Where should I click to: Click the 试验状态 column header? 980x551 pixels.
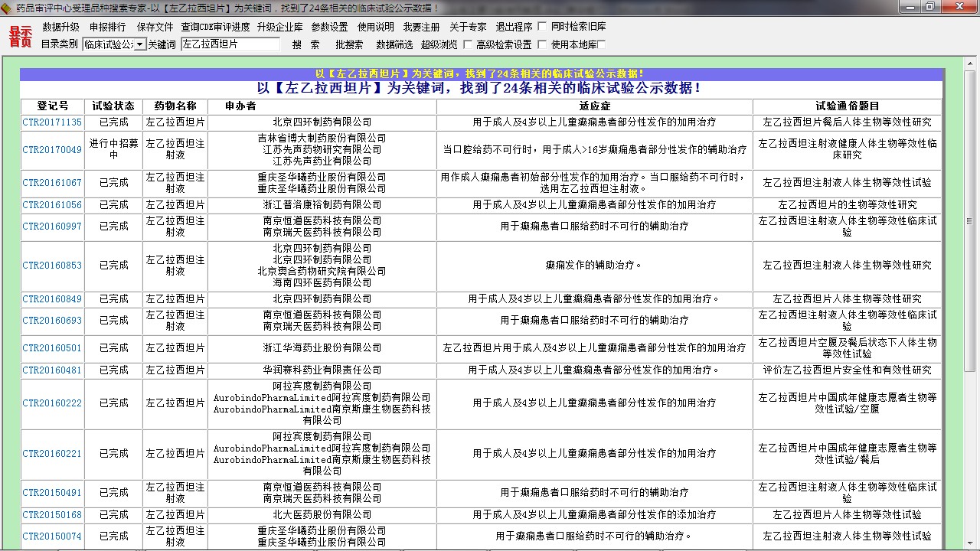click(x=113, y=106)
